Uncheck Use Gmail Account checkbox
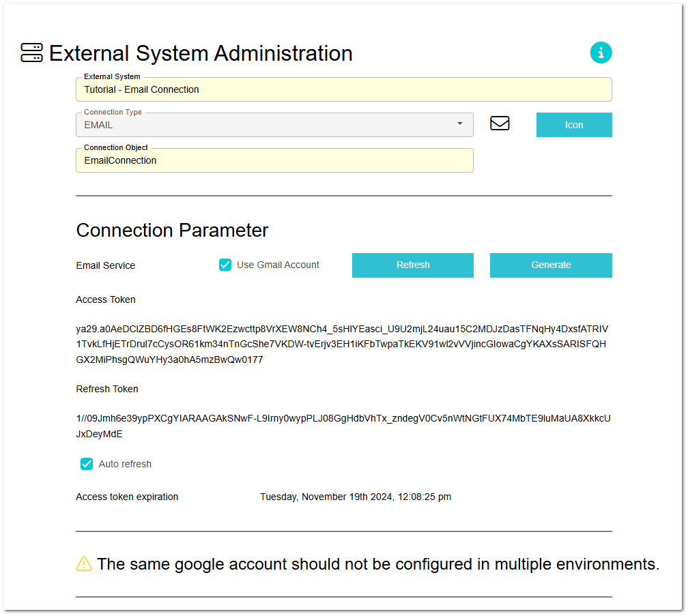 tap(225, 265)
